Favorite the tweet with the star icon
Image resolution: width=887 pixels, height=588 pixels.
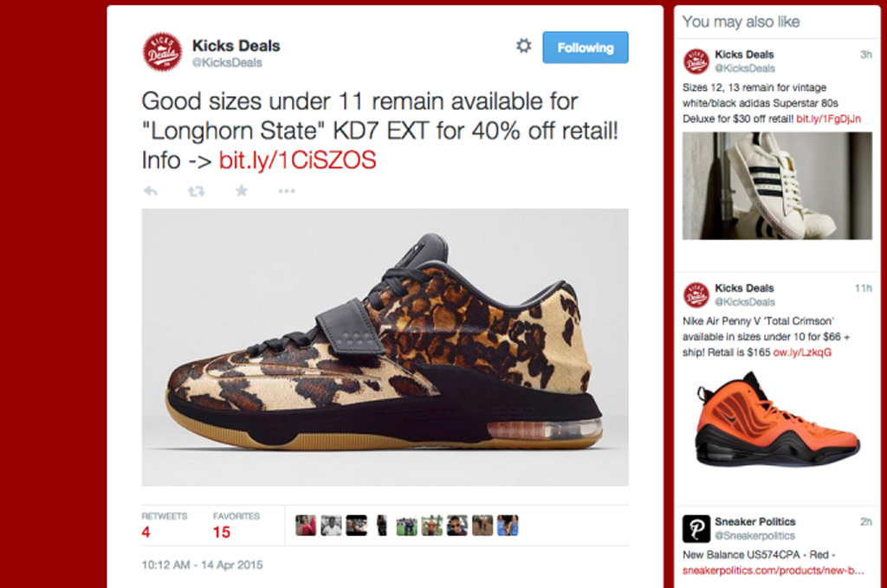(x=242, y=191)
